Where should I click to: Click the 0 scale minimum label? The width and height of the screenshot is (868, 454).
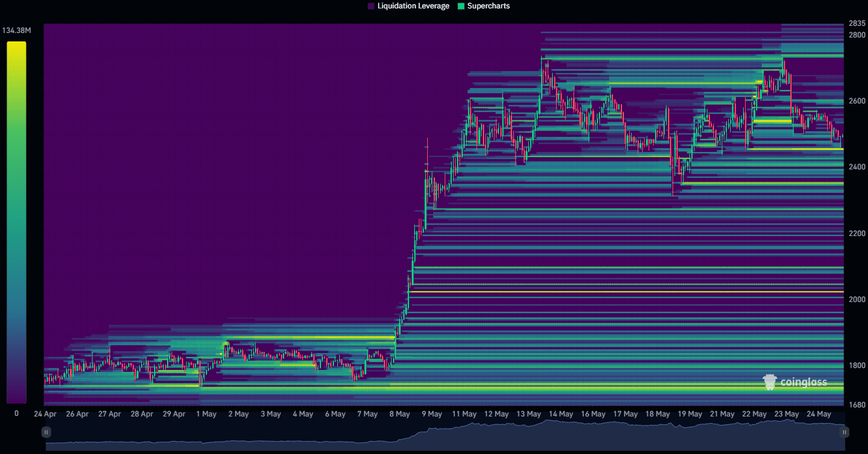coord(16,413)
